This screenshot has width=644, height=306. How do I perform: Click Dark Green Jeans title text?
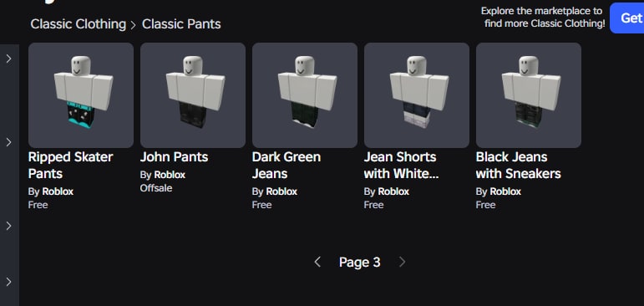click(287, 165)
